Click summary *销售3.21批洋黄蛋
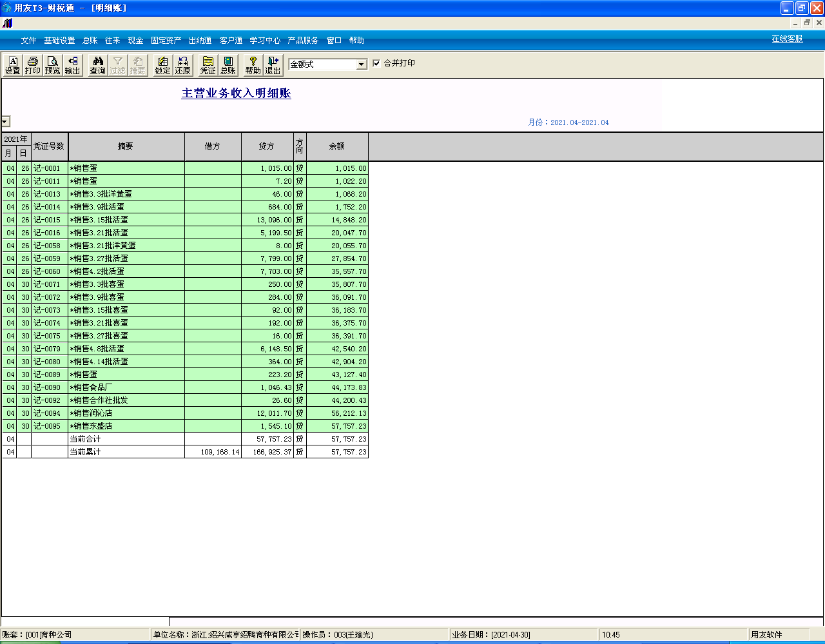Image resolution: width=825 pixels, height=644 pixels. click(x=126, y=246)
